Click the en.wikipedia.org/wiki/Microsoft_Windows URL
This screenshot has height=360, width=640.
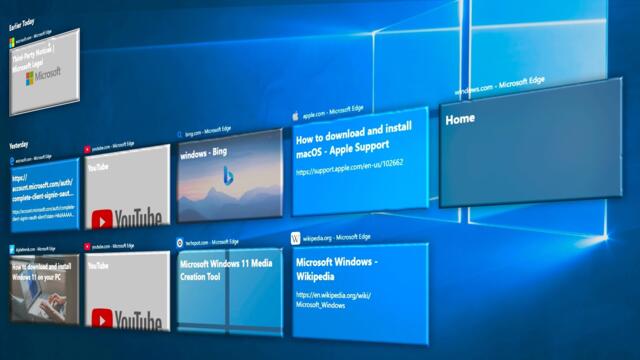333,300
